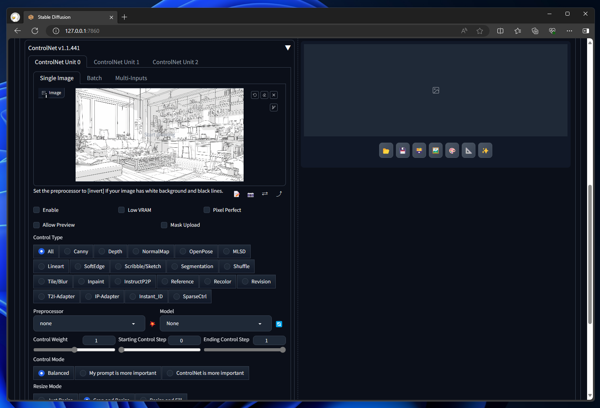
Task: Open the Model dropdown
Action: click(215, 324)
